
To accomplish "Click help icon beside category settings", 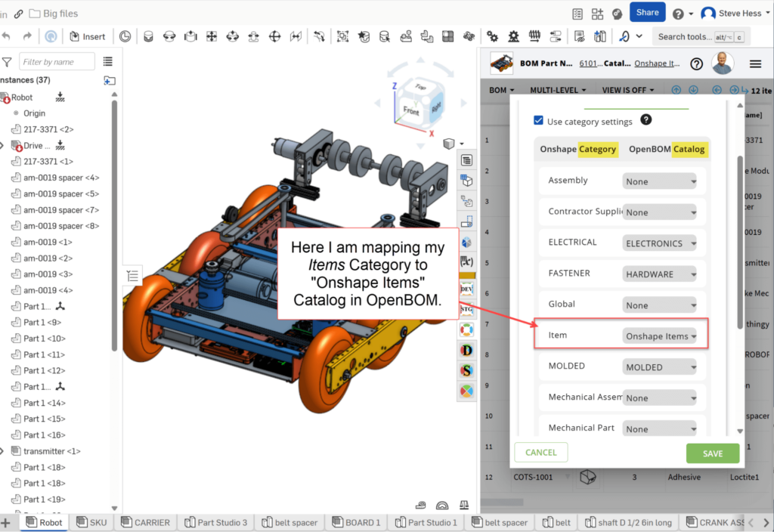I will pos(646,120).
